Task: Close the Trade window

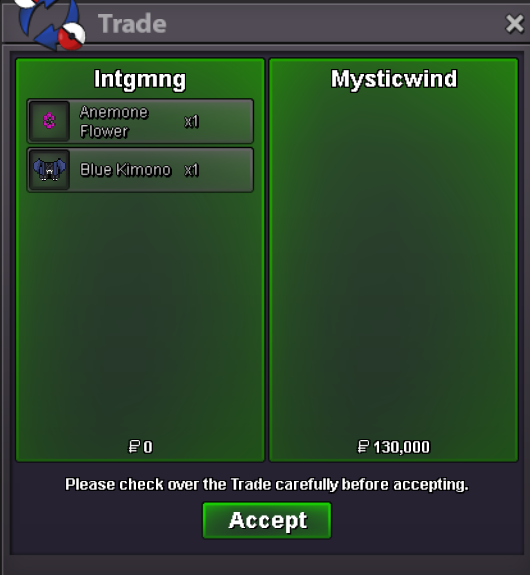Action: click(x=514, y=24)
